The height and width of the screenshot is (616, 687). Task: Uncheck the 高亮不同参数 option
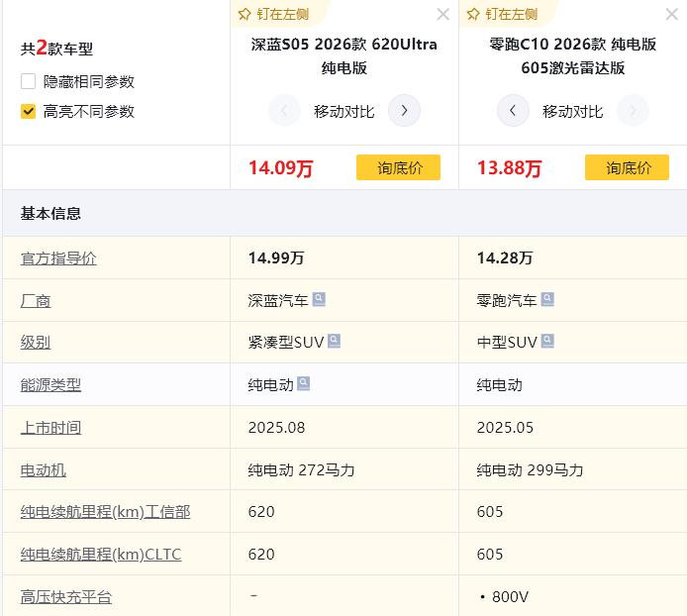tap(29, 111)
